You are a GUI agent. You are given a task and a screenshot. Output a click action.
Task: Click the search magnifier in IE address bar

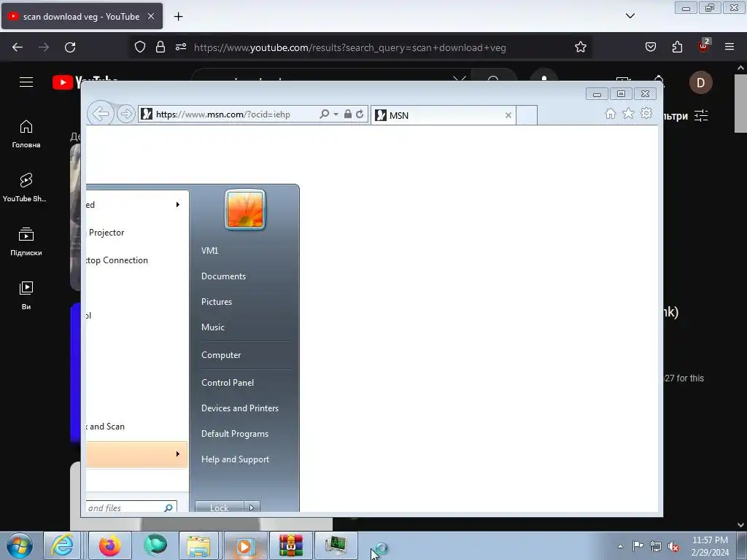pyautogui.click(x=324, y=114)
